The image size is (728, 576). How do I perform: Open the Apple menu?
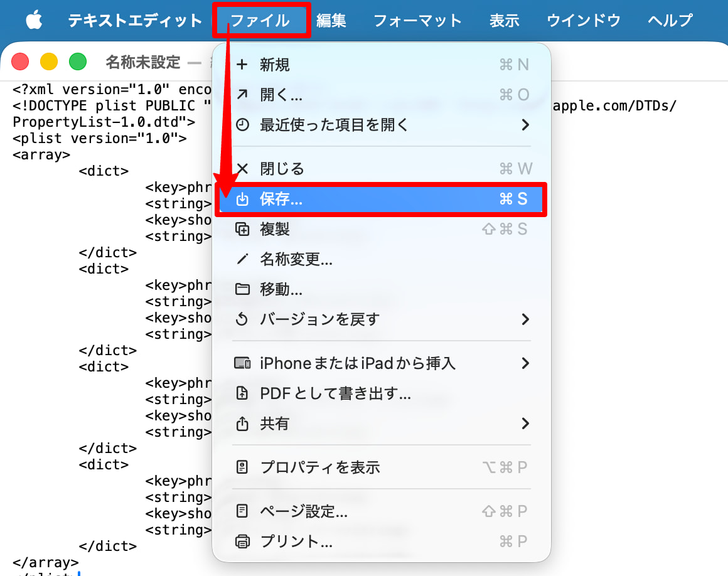pos(34,21)
